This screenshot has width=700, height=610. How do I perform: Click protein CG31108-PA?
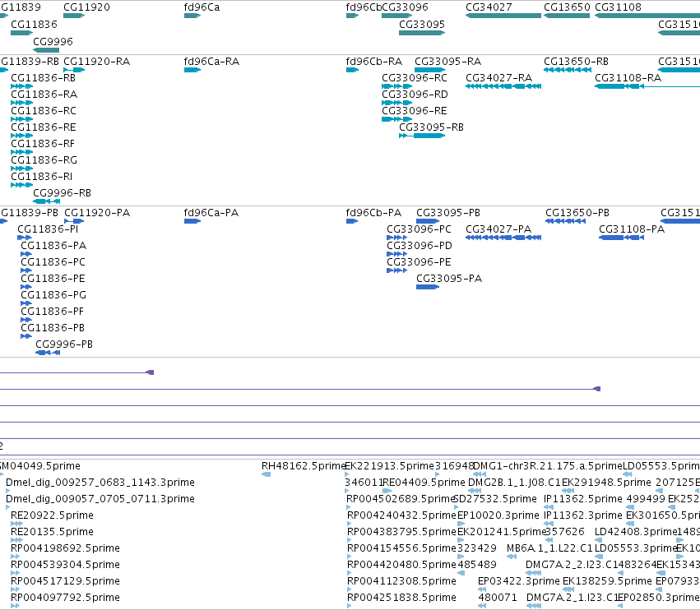621,238
